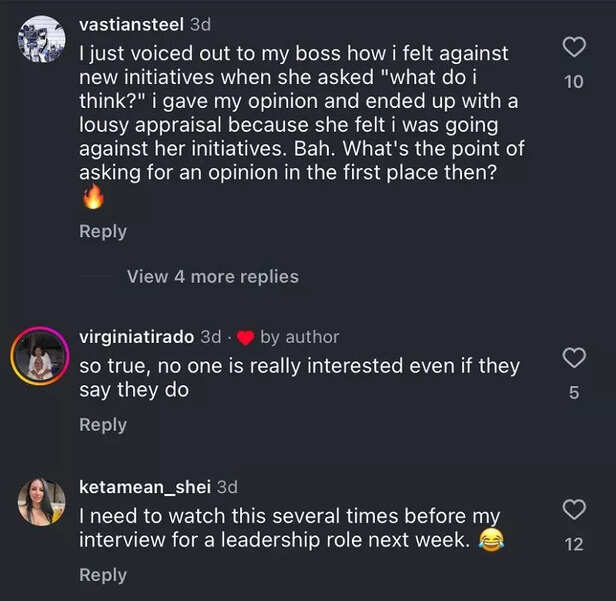The image size is (616, 601).
Task: Click the laughing emoji in ketamean_shei's comment
Action: click(490, 541)
